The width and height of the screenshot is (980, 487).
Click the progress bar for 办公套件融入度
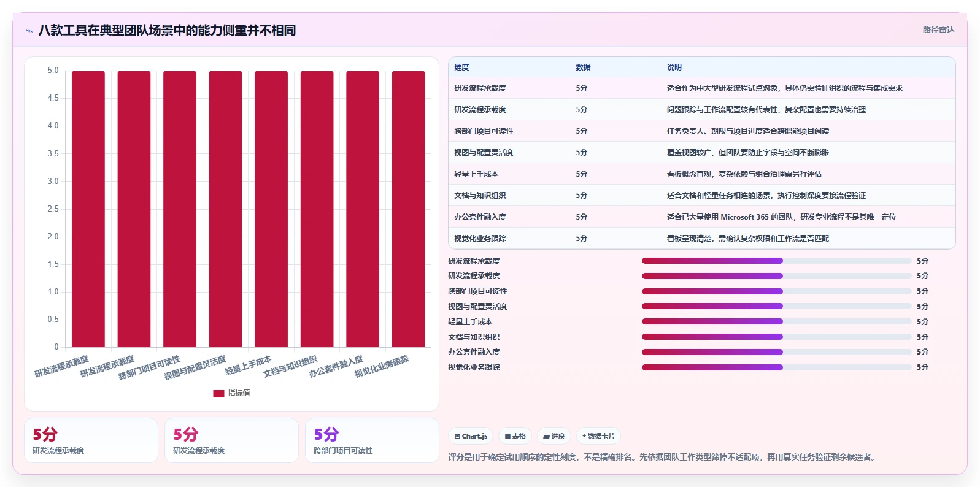[x=776, y=352]
